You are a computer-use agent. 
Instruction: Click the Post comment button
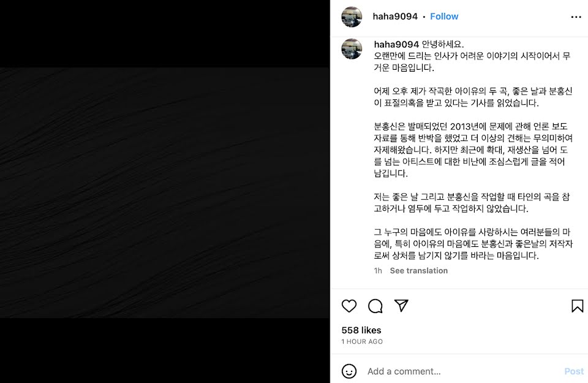(x=574, y=371)
